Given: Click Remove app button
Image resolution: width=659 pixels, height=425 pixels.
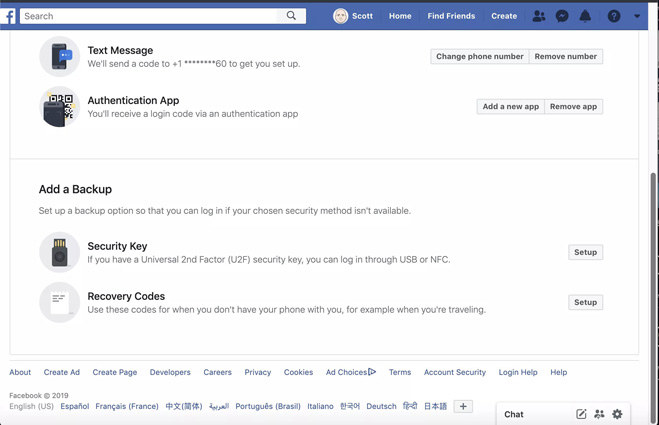Looking at the screenshot, I should coord(573,107).
